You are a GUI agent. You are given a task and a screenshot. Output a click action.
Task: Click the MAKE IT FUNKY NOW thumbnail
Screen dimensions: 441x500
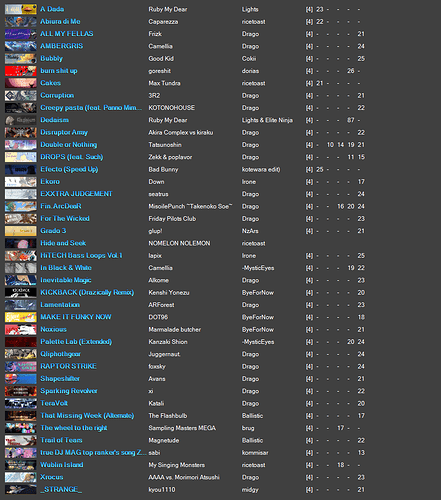click(21, 317)
